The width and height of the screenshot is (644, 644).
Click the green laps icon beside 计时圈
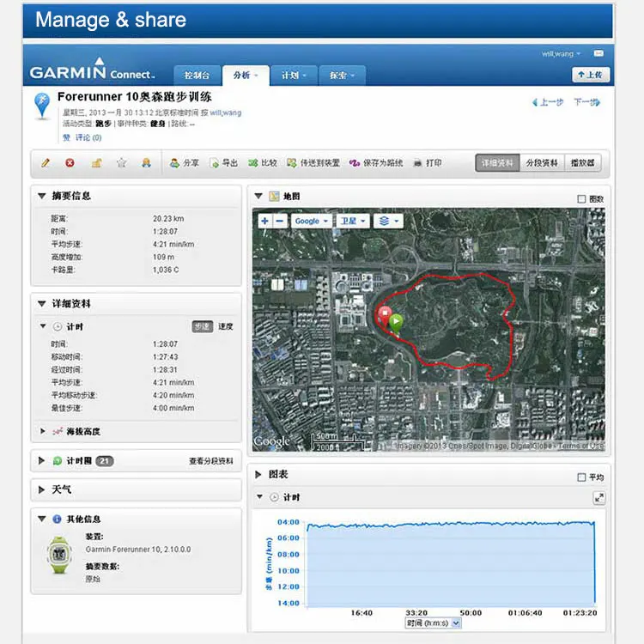pyautogui.click(x=58, y=461)
